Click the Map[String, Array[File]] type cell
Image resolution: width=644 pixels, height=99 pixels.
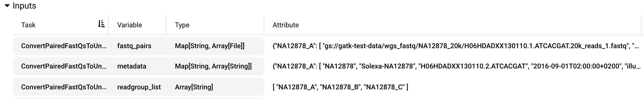(210, 46)
